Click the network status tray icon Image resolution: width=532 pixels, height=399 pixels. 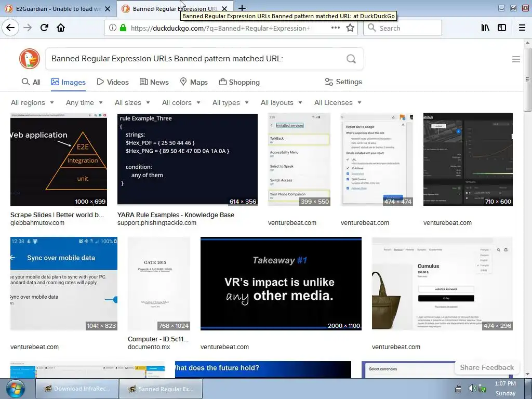[x=482, y=389]
